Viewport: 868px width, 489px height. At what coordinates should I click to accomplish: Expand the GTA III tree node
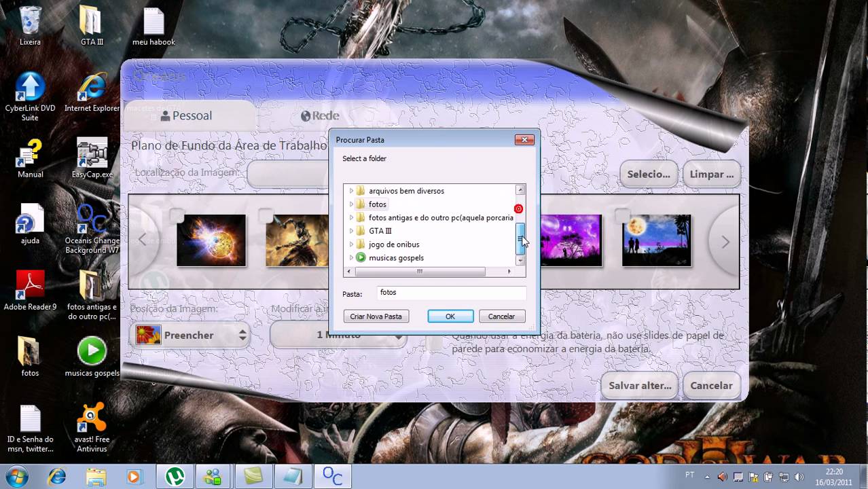pyautogui.click(x=351, y=231)
